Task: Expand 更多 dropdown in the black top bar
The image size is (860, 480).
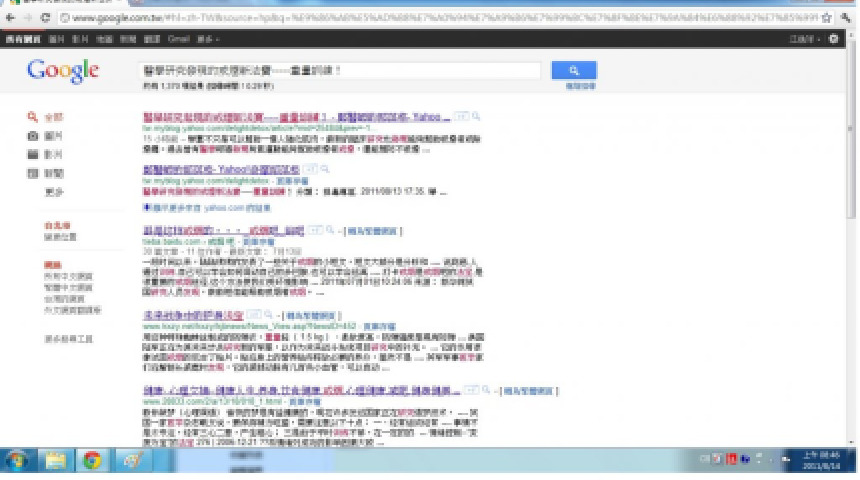Action: [x=207, y=38]
